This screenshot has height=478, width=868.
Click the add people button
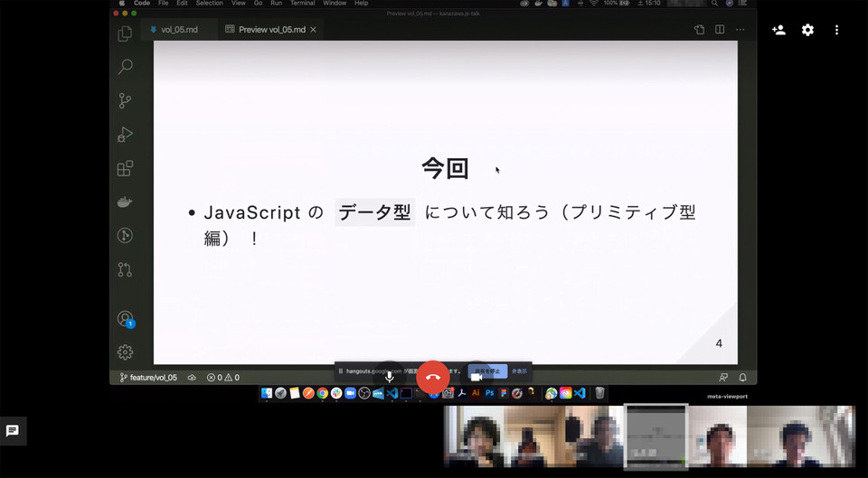(778, 30)
